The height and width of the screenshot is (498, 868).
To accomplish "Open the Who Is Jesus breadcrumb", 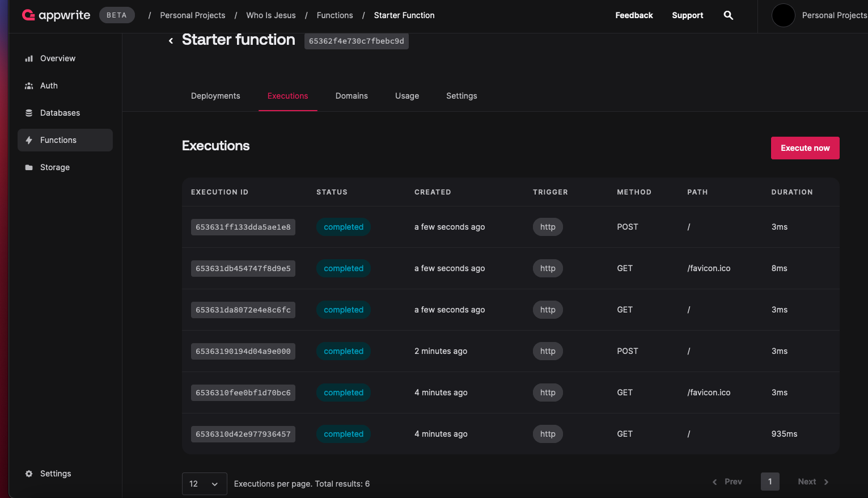I will pos(271,15).
